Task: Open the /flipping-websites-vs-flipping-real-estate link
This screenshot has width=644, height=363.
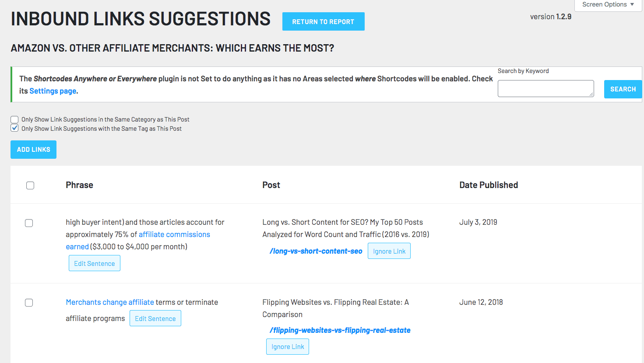Action: [x=340, y=330]
